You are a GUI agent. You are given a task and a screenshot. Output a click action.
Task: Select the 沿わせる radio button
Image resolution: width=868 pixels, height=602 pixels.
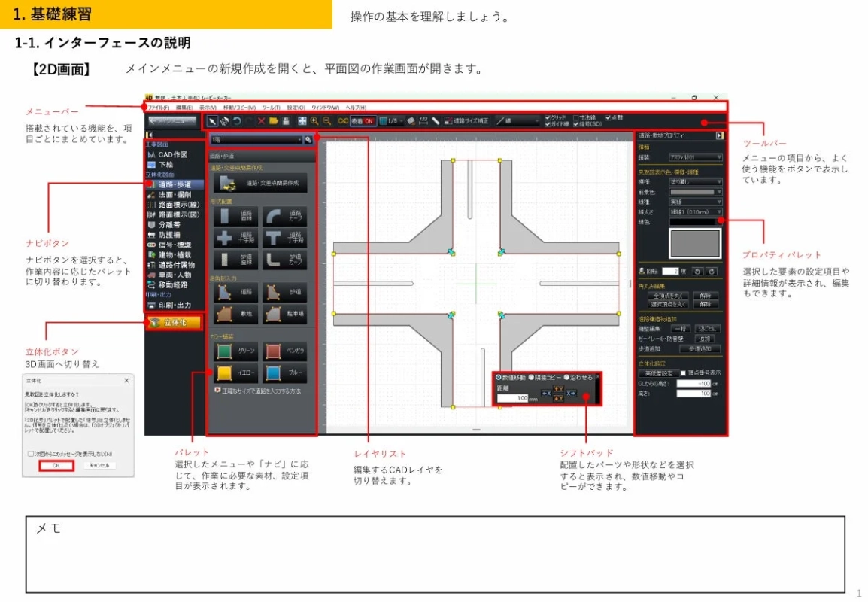tap(566, 378)
